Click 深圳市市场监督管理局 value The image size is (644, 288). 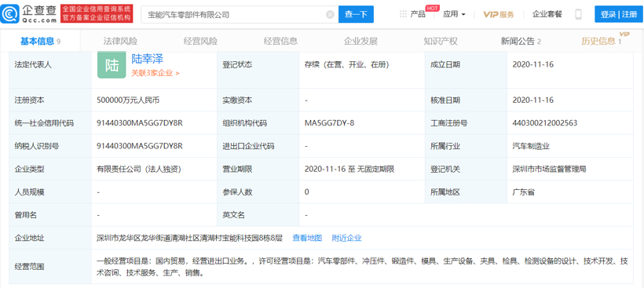(x=549, y=169)
